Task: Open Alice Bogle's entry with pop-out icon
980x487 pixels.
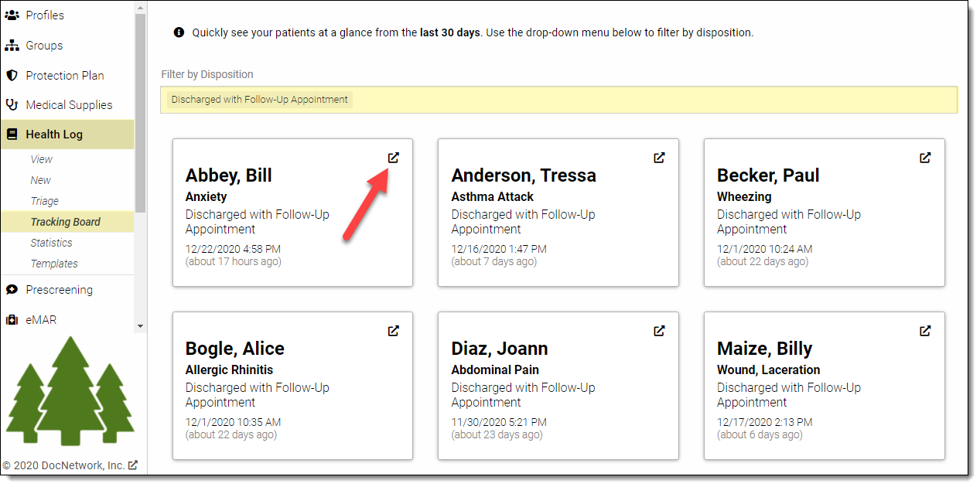Action: click(393, 331)
